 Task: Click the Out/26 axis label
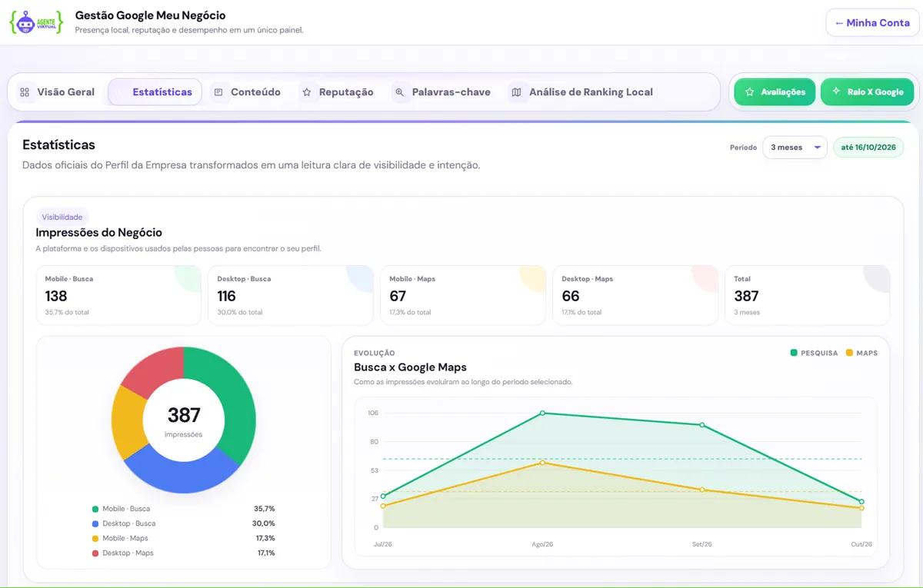click(x=861, y=544)
